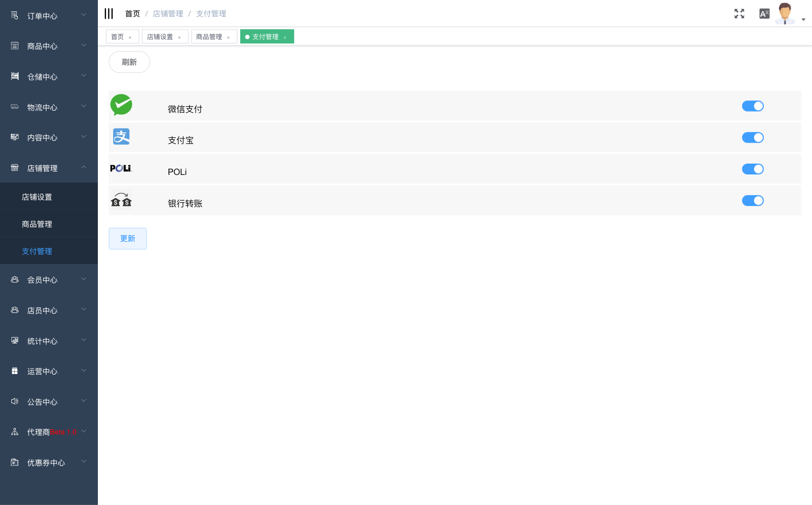
Task: Click the 更新 update button
Action: 128,239
